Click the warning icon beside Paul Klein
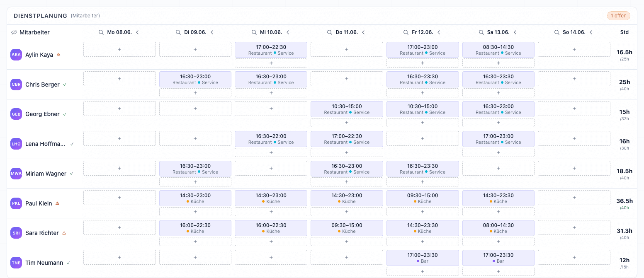Screen dimensions: 644x278 [x=57, y=203]
